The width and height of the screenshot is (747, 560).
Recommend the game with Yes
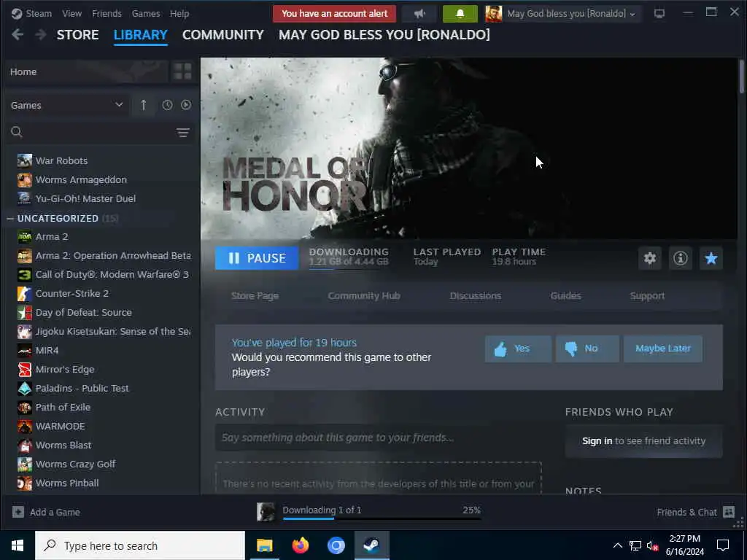click(519, 349)
